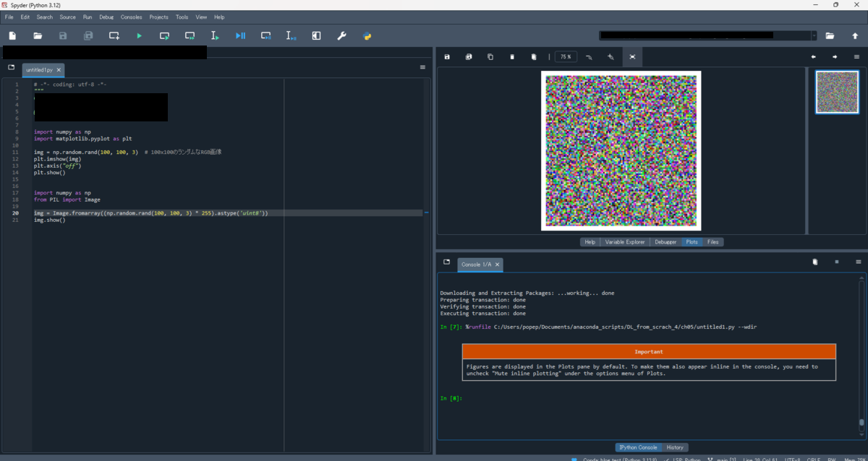Image resolution: width=868 pixels, height=461 pixels.
Task: Toggle fit plot to pane size
Action: tap(632, 57)
